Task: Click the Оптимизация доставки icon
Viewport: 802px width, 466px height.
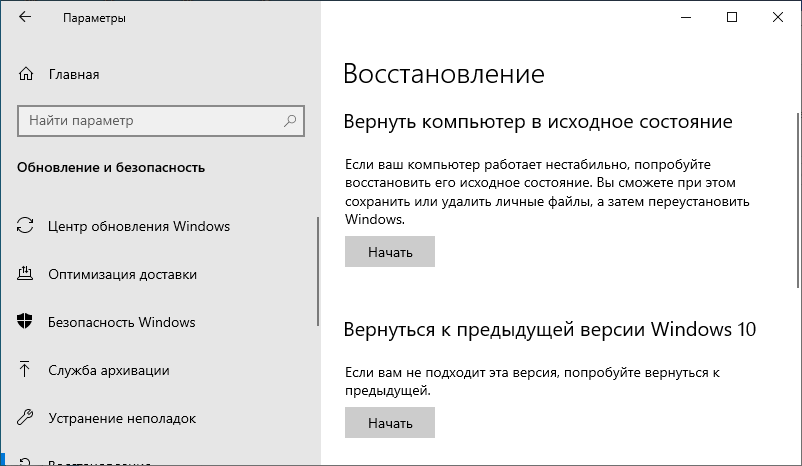Action: tap(26, 274)
